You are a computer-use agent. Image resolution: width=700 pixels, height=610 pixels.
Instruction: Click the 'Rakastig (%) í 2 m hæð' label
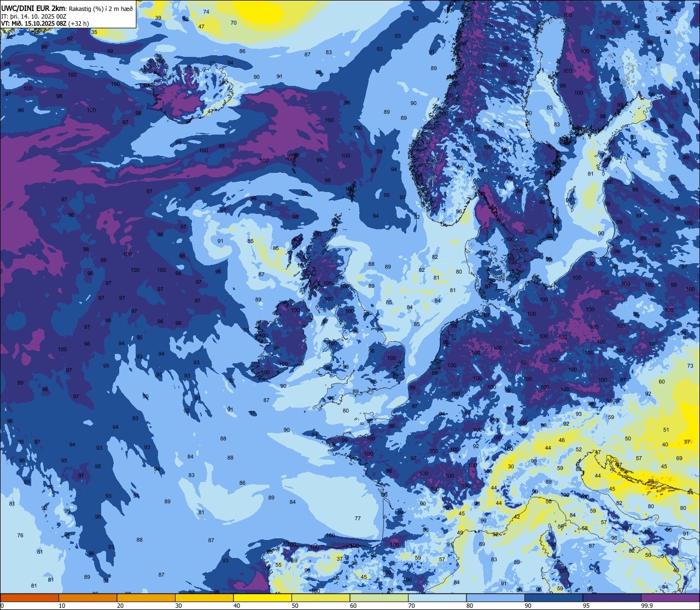coord(101,8)
